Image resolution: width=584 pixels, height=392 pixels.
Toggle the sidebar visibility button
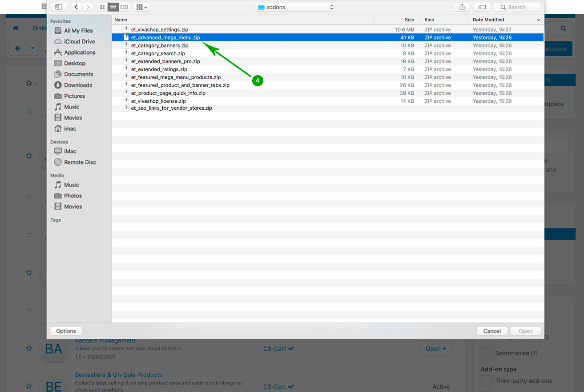58,7
